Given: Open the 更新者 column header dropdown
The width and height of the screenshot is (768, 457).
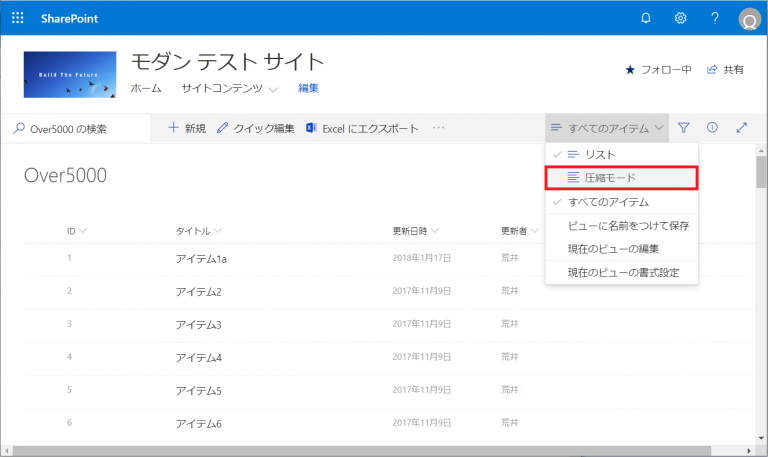Looking at the screenshot, I should coord(519,231).
